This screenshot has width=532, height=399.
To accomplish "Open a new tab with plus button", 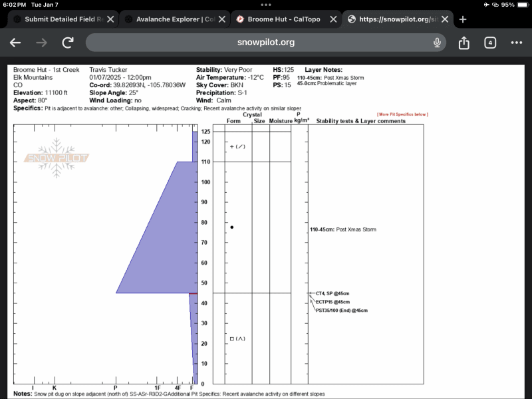I will (x=463, y=19).
